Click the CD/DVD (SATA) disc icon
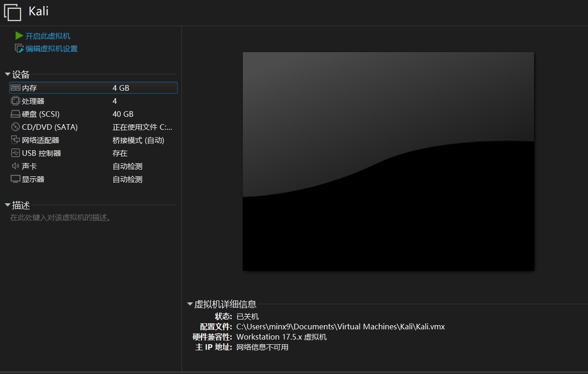The height and width of the screenshot is (374, 588). [15, 127]
